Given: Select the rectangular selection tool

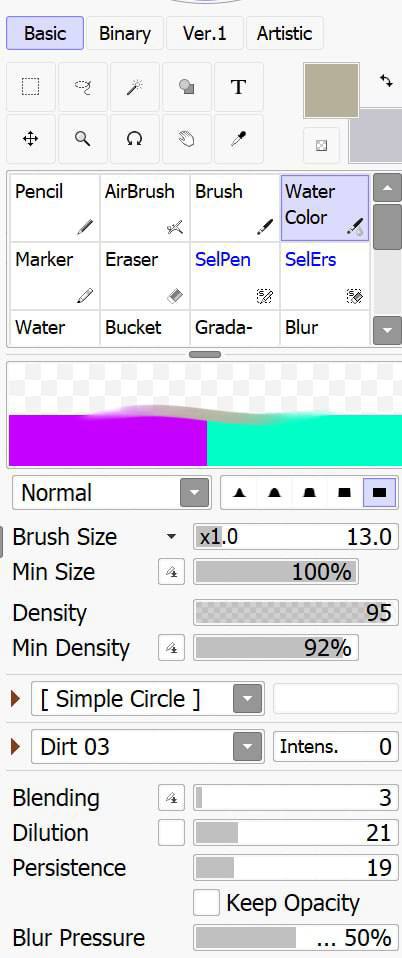Looking at the screenshot, I should point(31,87).
